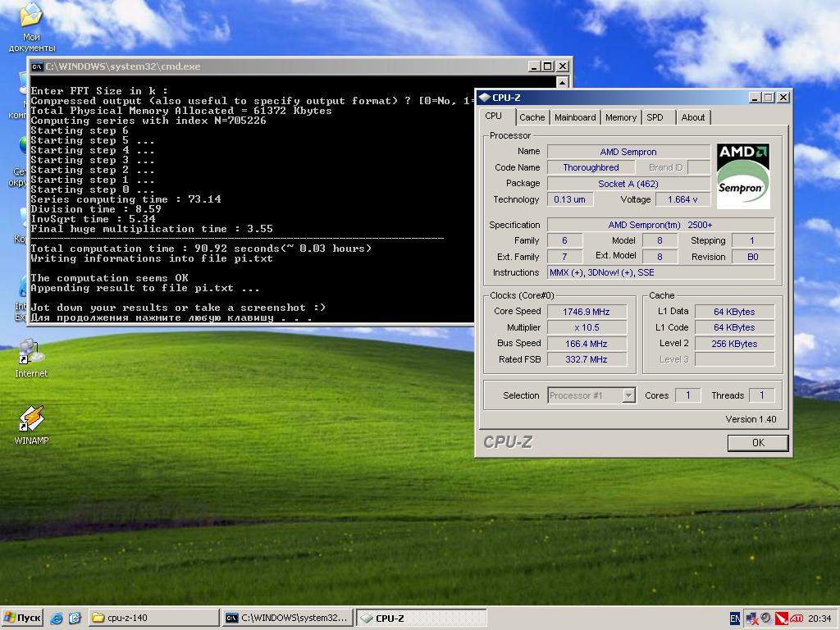Click the Total computation time line in cmd
Image resolution: width=840 pixels, height=630 pixels.
coord(201,249)
